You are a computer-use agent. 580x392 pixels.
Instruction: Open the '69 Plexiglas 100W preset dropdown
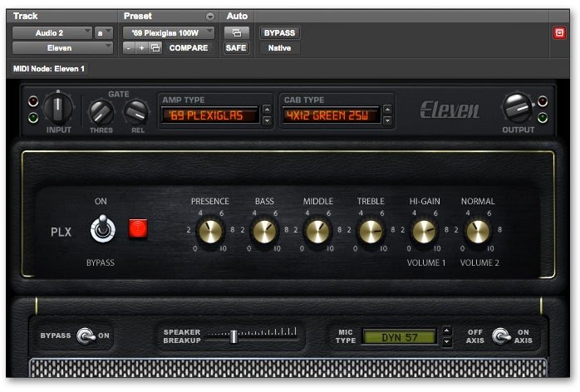click(169, 33)
